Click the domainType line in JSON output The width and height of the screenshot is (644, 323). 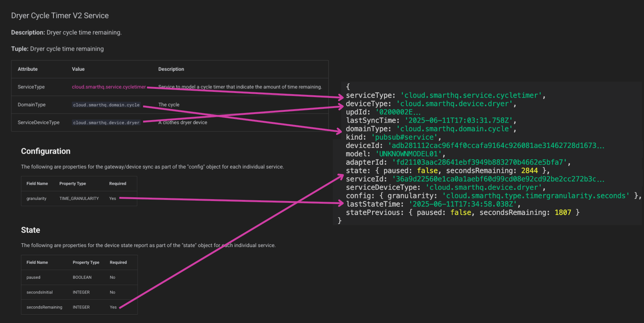[x=431, y=129]
